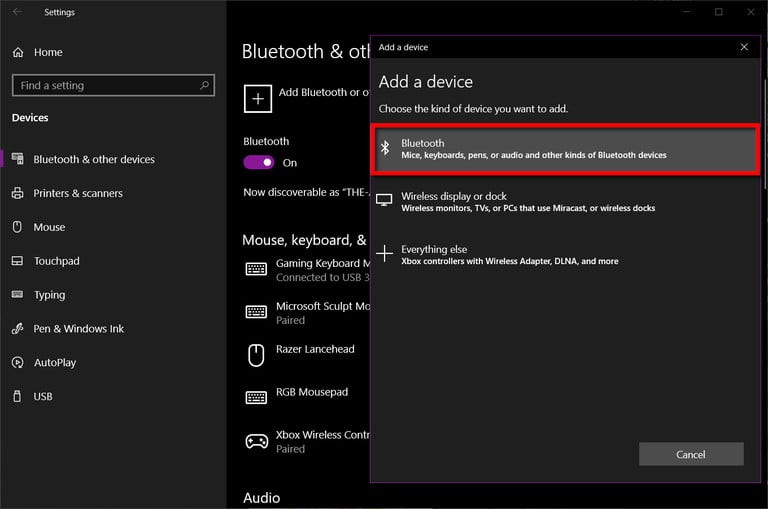Screen dimensions: 768x509
Task: Click the back arrow in Settings
Action: tap(17, 12)
